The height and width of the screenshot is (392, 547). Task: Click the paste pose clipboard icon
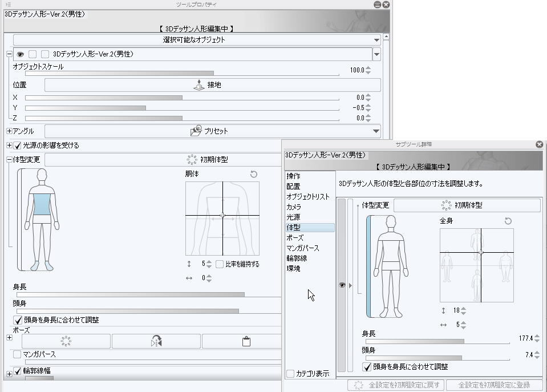click(x=246, y=341)
